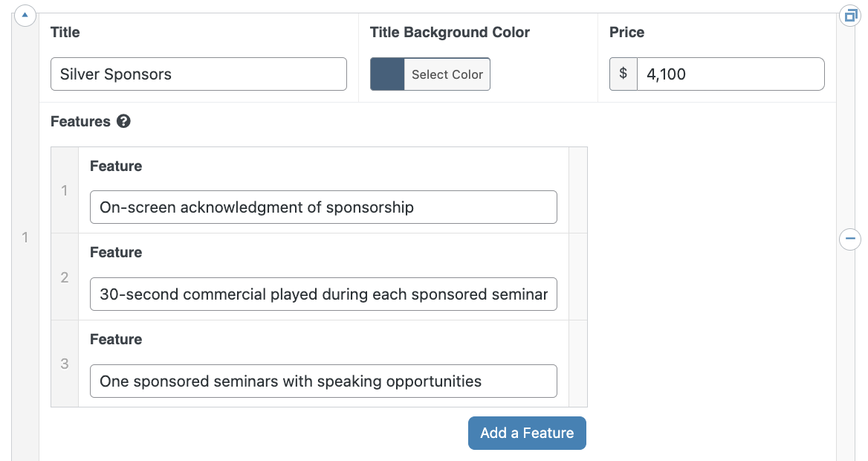Image resolution: width=868 pixels, height=461 pixels.
Task: Click the duplicate row icon
Action: click(x=850, y=16)
